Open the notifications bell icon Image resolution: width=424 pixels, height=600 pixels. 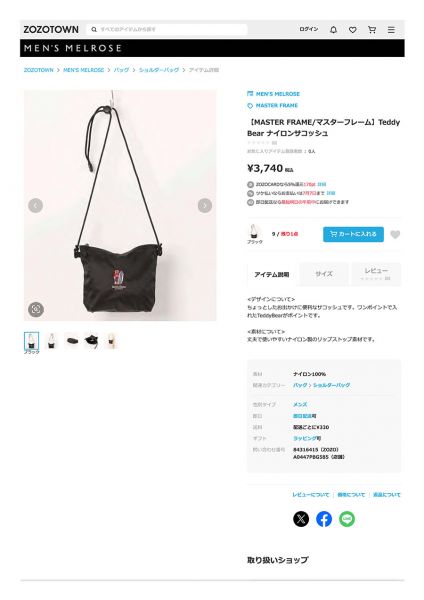tap(333, 29)
